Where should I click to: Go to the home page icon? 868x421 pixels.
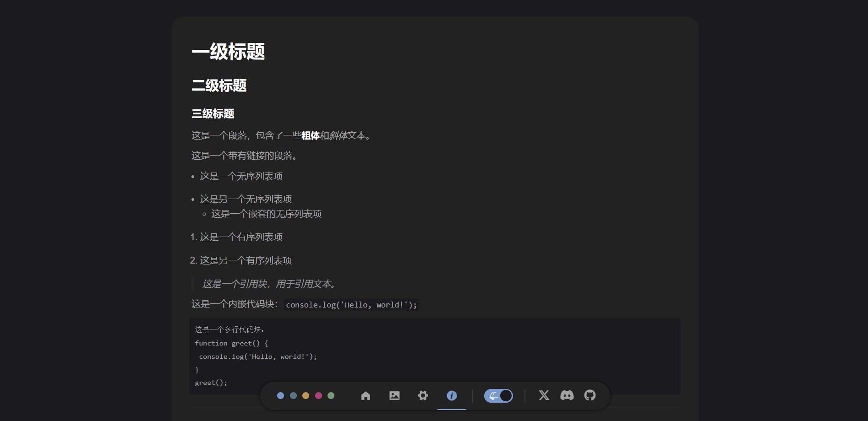click(x=366, y=396)
